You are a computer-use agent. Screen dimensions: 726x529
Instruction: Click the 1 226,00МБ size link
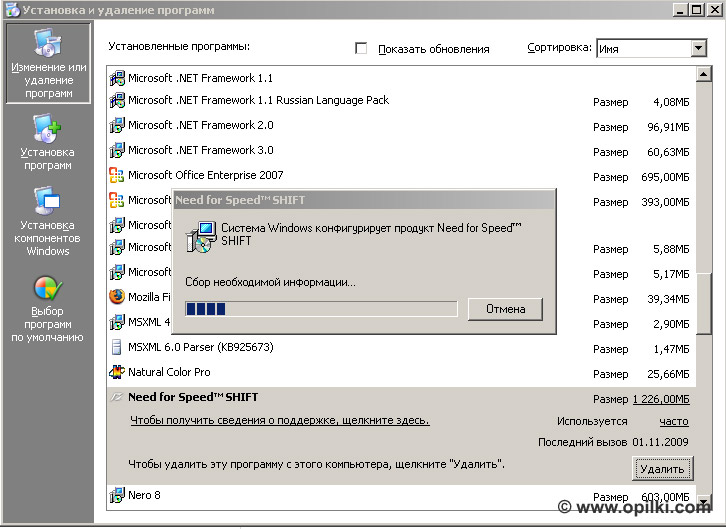coord(661,399)
